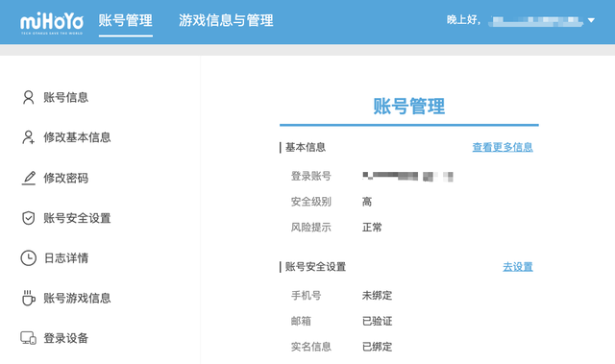
Task: Open 修改密码 in sidebar
Action: (66, 178)
